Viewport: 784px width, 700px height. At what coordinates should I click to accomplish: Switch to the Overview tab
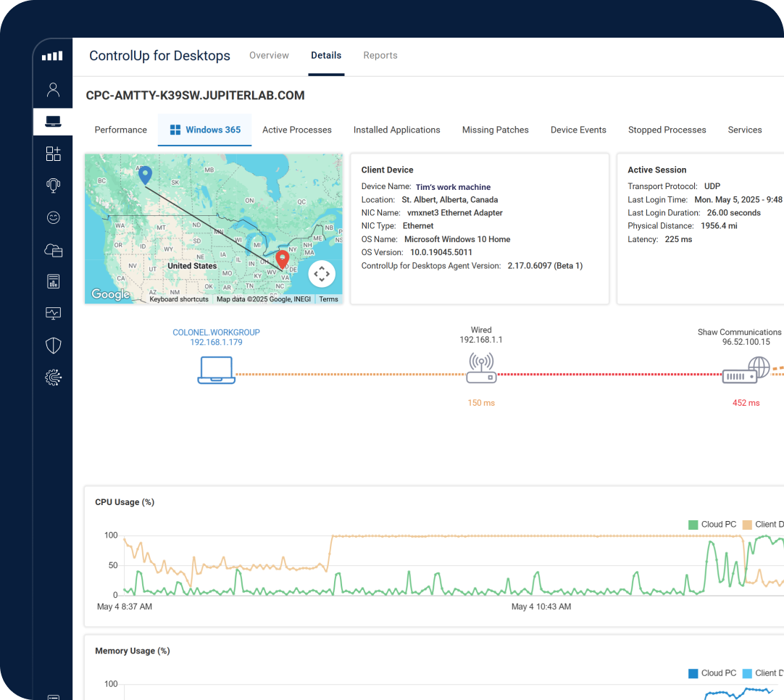pos(269,56)
